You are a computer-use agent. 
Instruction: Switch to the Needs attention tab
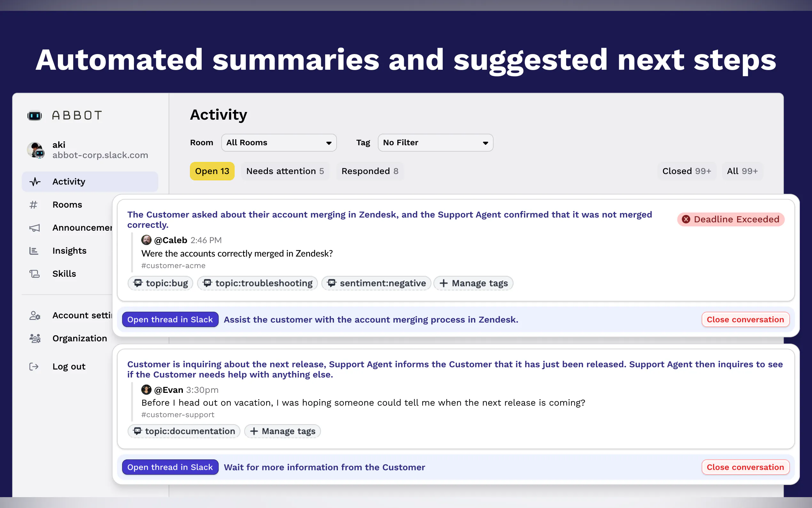pyautogui.click(x=285, y=171)
